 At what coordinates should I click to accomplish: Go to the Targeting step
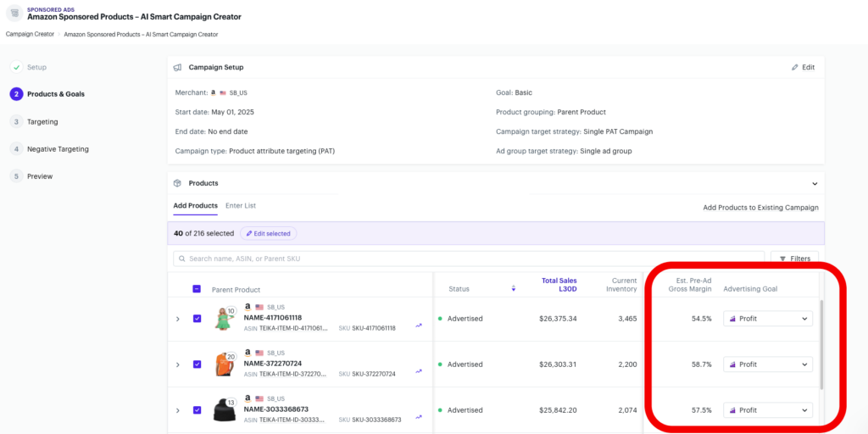(42, 122)
